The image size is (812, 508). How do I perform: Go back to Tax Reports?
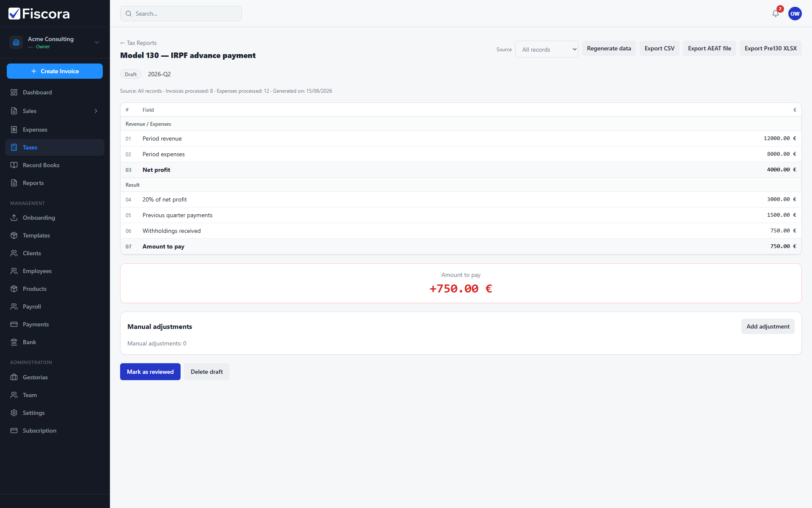pos(138,43)
